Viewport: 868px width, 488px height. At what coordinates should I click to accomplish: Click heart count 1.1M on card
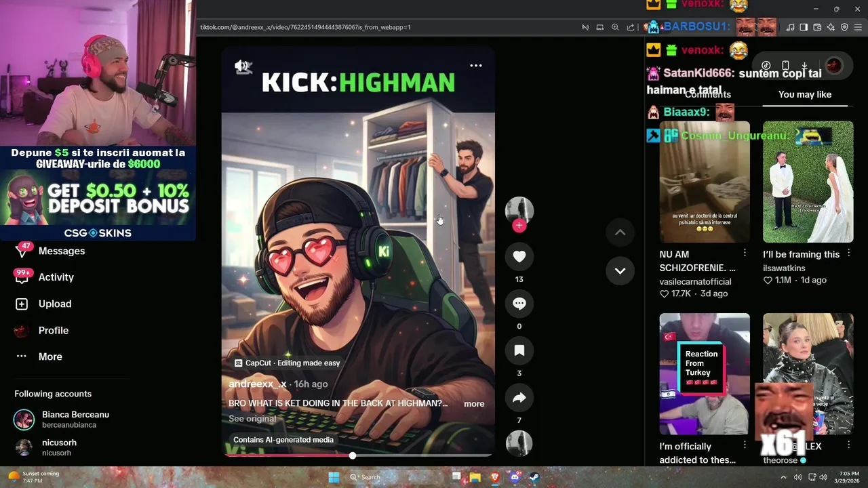[x=777, y=280]
